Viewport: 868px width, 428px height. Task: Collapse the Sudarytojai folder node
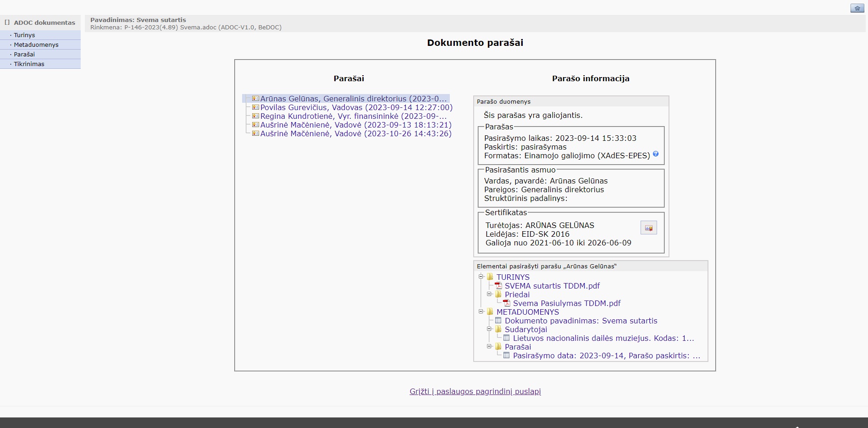(x=489, y=329)
